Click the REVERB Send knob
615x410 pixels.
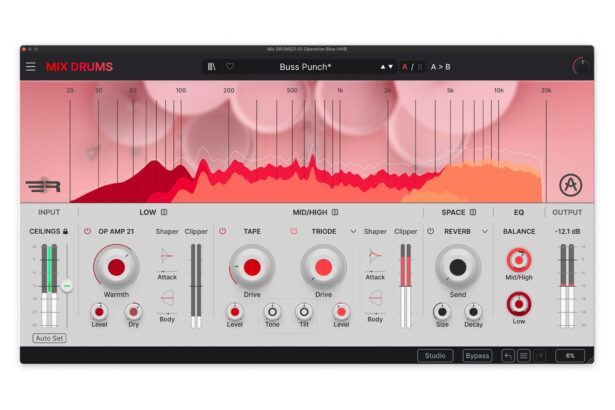click(x=458, y=267)
